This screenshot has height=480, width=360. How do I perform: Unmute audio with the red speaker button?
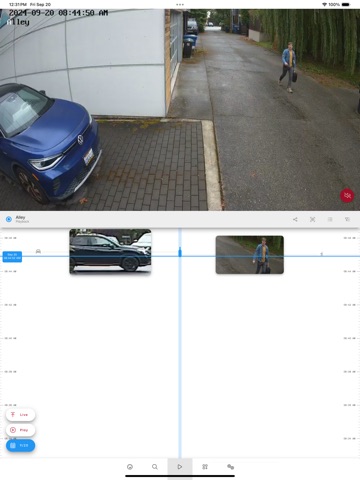[x=347, y=196]
